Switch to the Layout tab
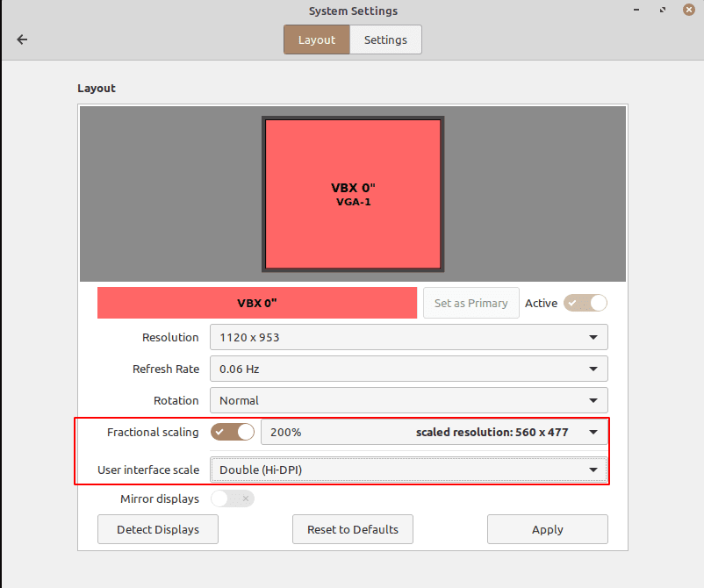 317,39
